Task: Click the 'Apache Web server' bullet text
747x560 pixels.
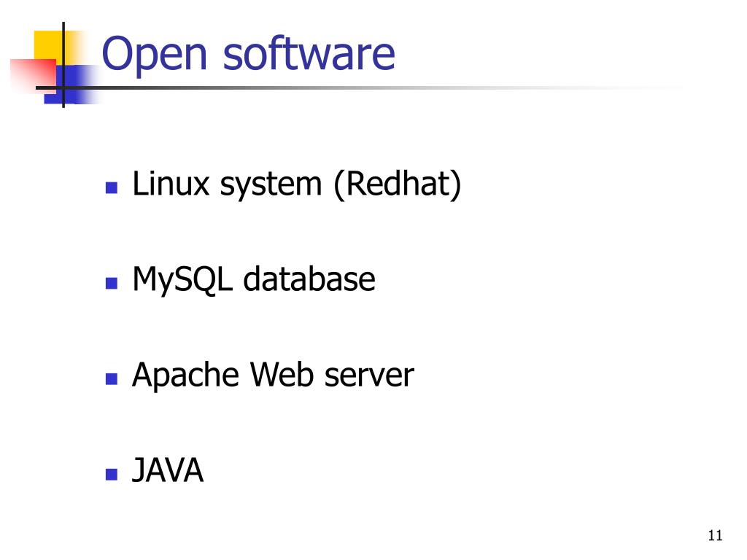Action: 273,376
